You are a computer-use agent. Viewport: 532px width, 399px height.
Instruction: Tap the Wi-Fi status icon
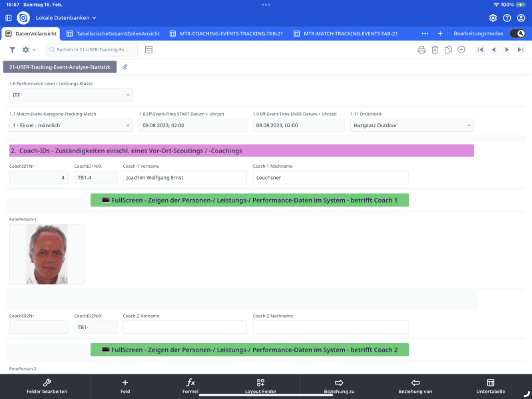pos(496,5)
